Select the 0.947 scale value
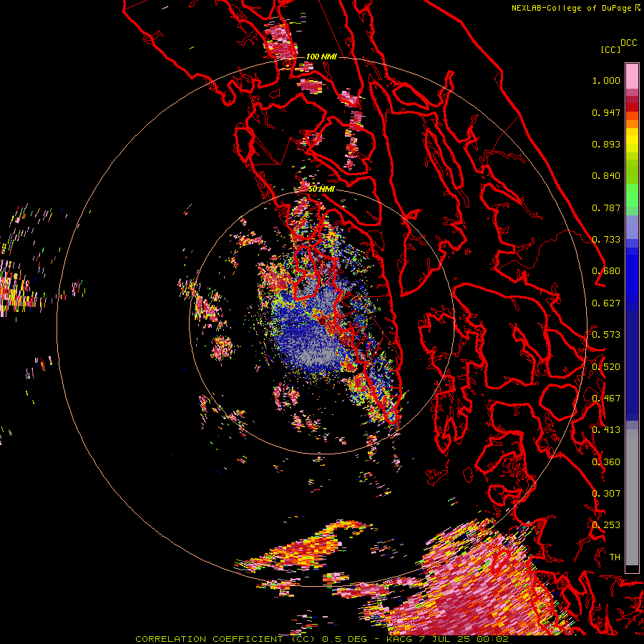Viewport: 644px width, 644px height. [606, 112]
